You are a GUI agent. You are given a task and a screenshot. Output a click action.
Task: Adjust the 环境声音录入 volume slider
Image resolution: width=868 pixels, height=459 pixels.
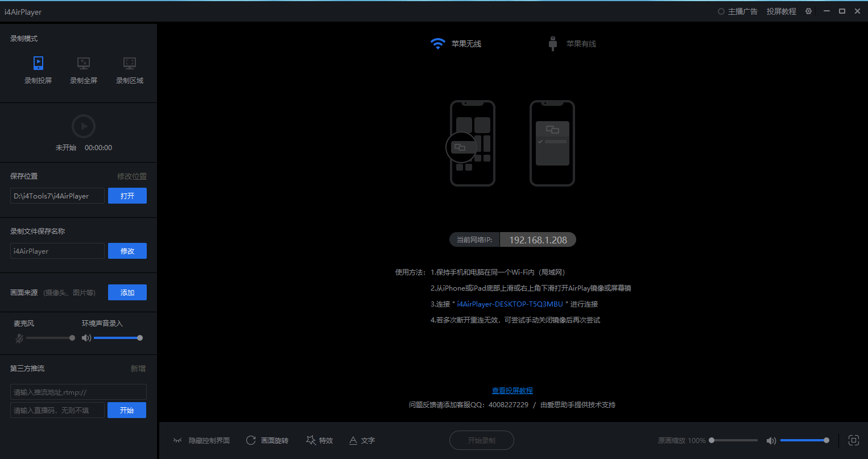pos(118,338)
